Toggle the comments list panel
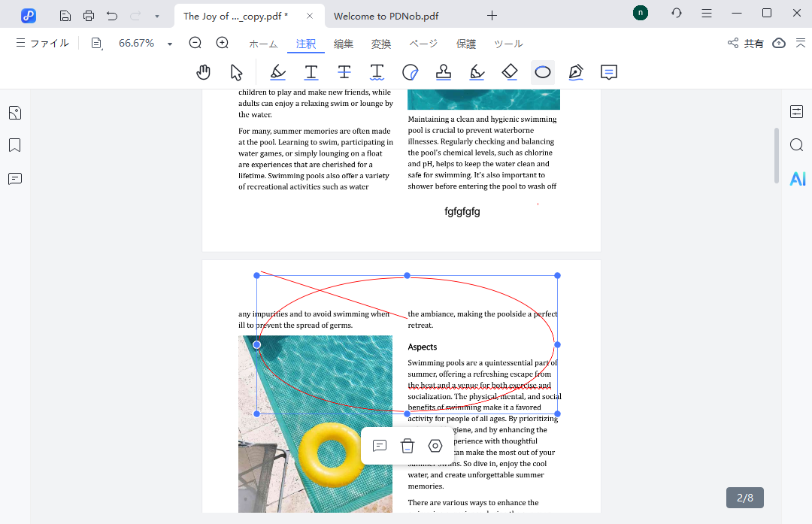 click(15, 179)
